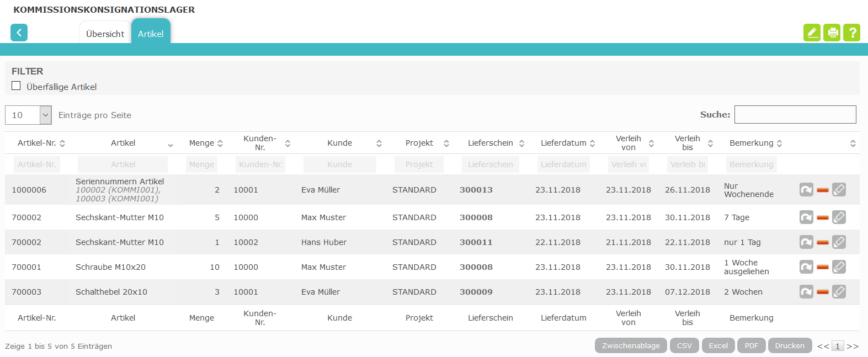The width and height of the screenshot is (868, 357).
Task: Click the orange minus icon in the '7 Tage' row
Action: (x=823, y=217)
